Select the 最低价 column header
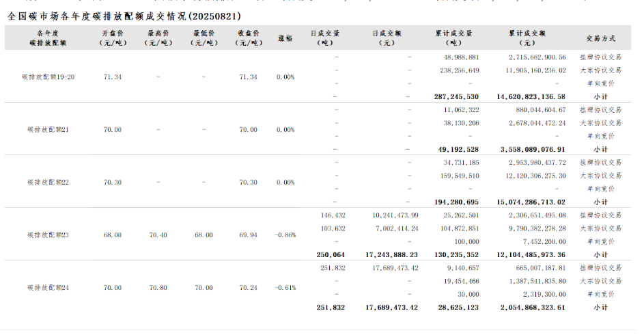 204,38
